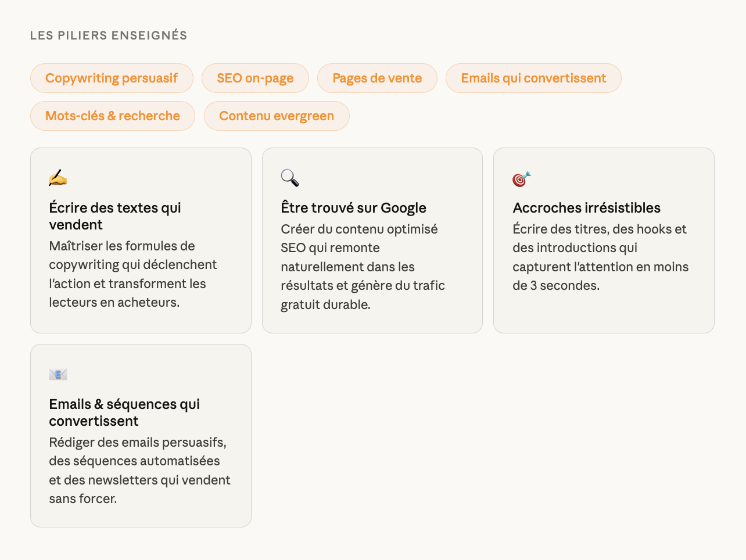Click the description about contenu optimisé SEO

click(363, 267)
